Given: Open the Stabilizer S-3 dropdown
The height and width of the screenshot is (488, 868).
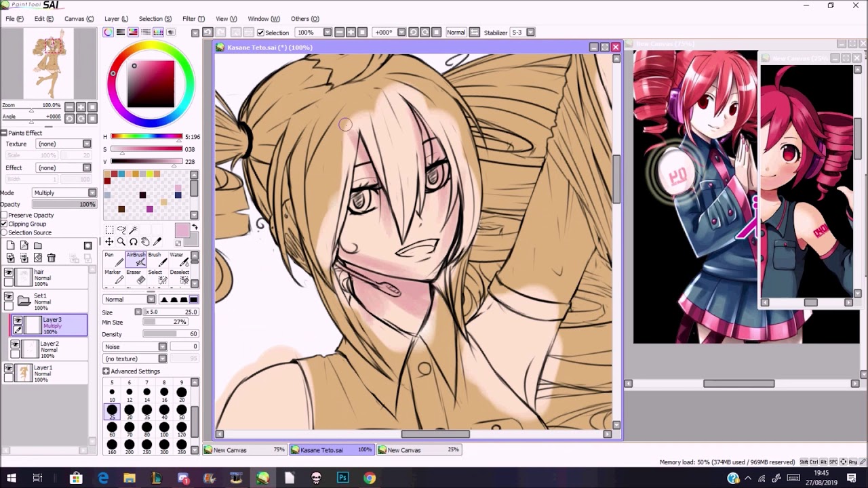Looking at the screenshot, I should coord(531,33).
